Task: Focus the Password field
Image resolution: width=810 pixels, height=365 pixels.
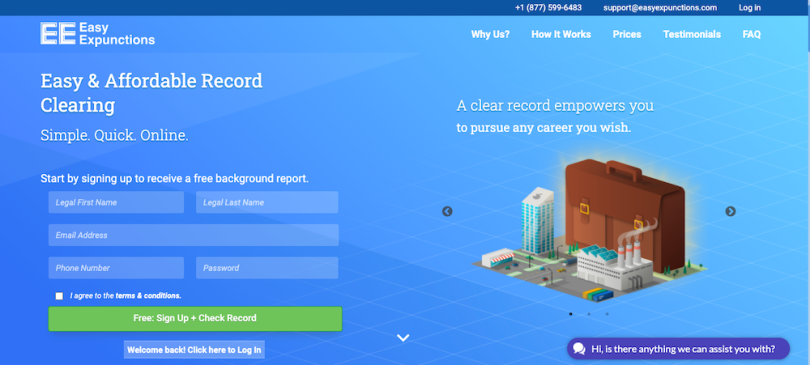Action: coord(267,268)
